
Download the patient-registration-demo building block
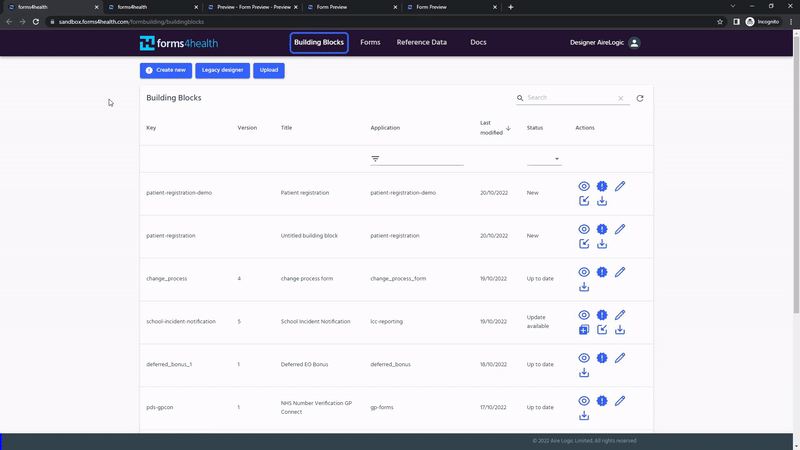pos(602,201)
